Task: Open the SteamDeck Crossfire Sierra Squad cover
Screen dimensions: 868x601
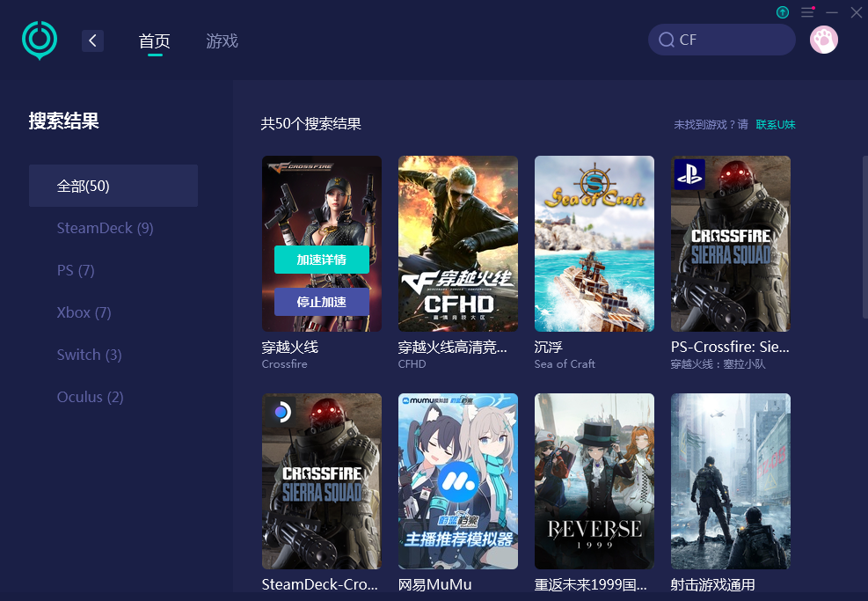Action: click(x=322, y=481)
